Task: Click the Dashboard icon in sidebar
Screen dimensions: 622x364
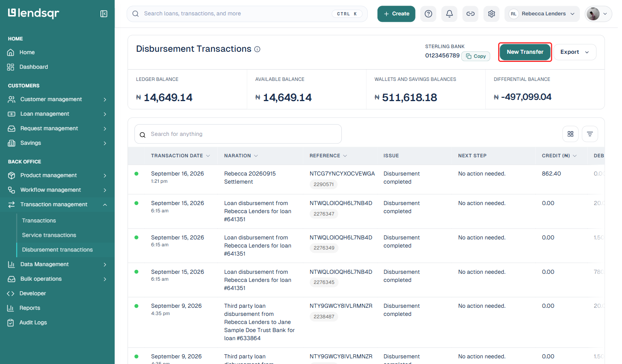Action: 11,67
